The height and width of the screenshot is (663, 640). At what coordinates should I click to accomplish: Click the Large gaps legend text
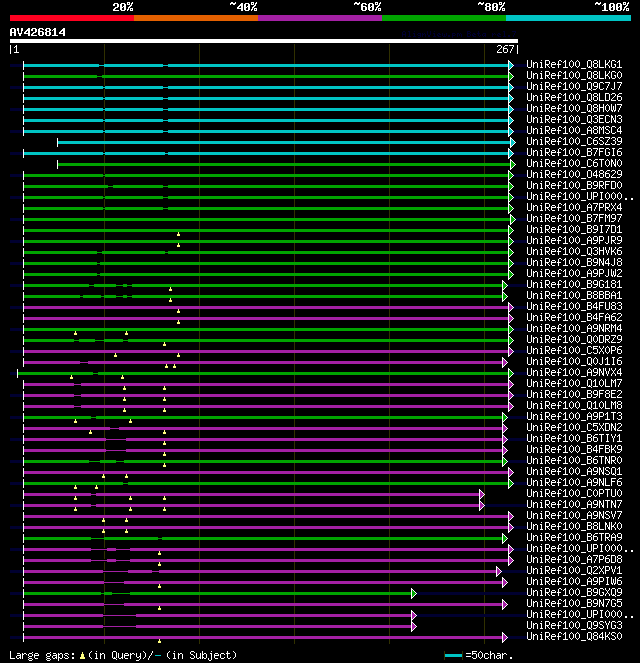pos(42,655)
